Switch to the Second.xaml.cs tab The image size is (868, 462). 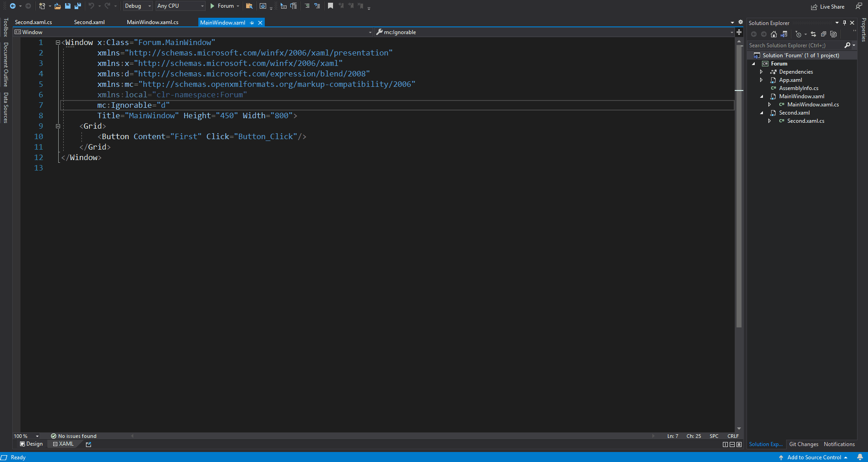pyautogui.click(x=33, y=22)
